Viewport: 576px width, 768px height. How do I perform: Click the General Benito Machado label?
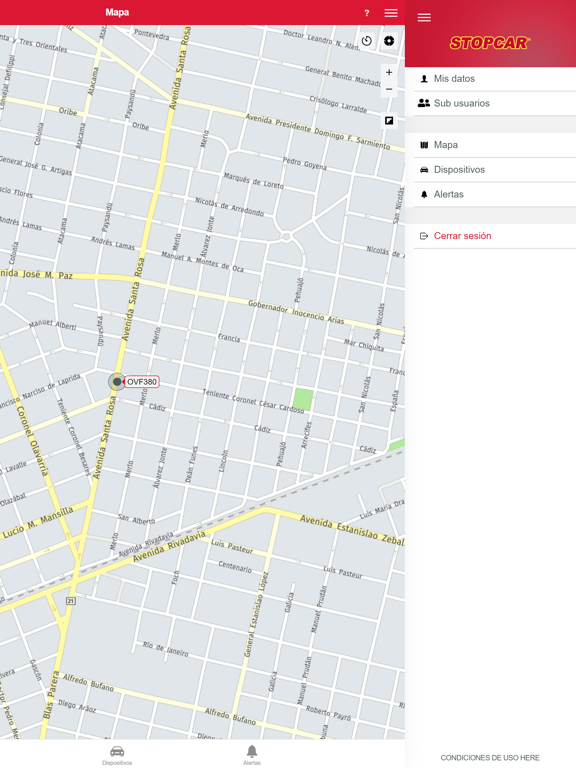[343, 75]
